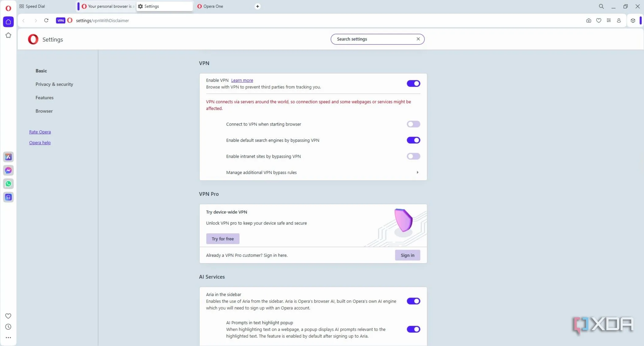The image size is (644, 346).
Task: Open sidebar setup three-dots icon
Action: [x=8, y=337]
